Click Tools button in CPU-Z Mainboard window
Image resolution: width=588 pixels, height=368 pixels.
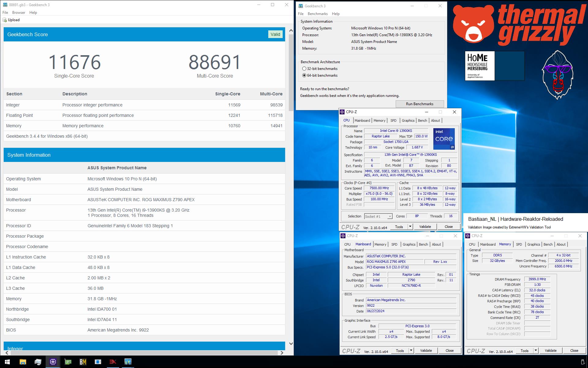pos(400,351)
